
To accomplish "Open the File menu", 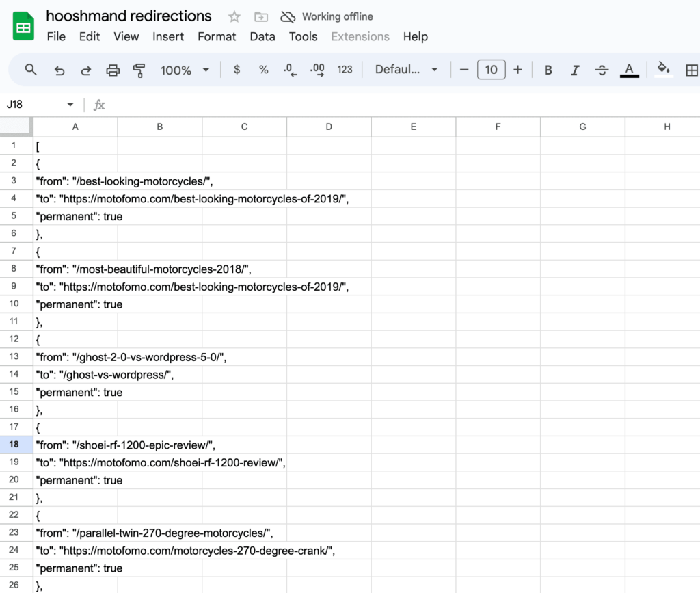I will [56, 37].
